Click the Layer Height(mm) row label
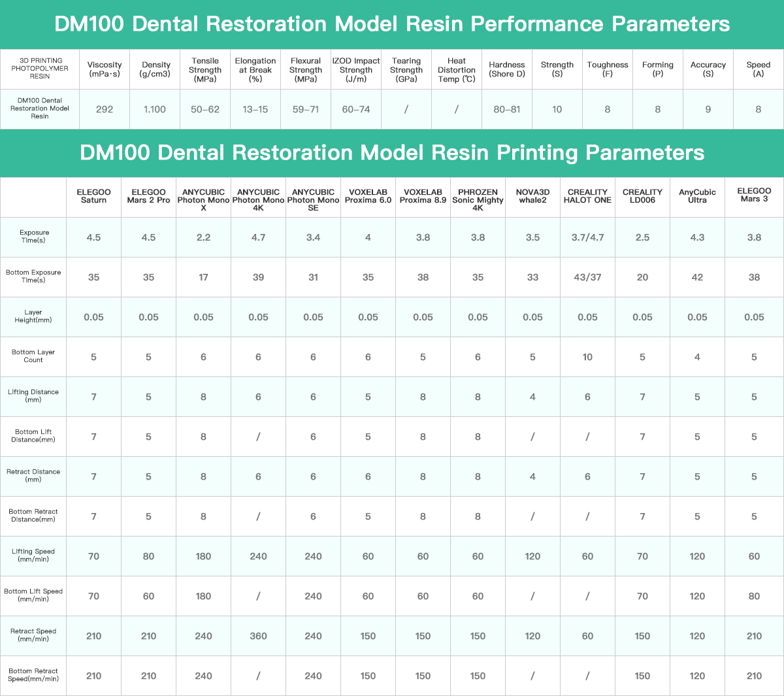 point(33,316)
